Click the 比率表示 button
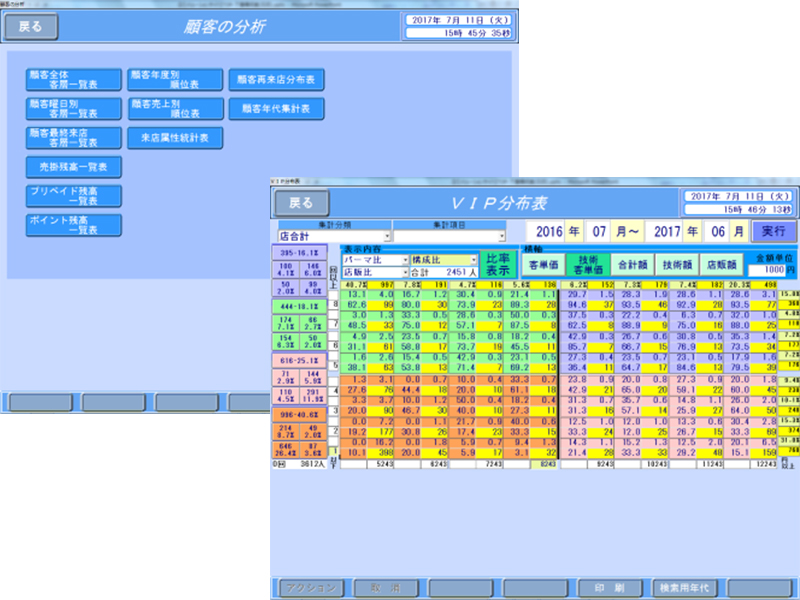The image size is (800, 600). (x=498, y=265)
